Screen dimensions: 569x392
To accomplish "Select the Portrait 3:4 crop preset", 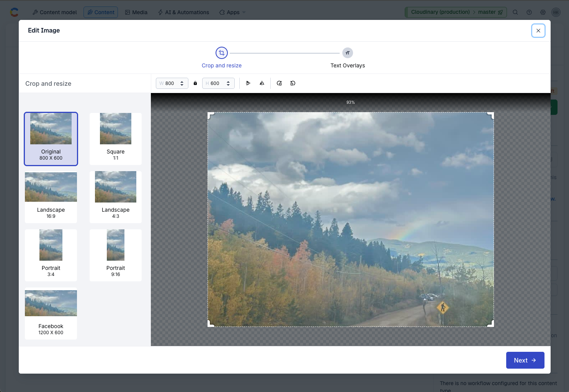I will tap(51, 255).
